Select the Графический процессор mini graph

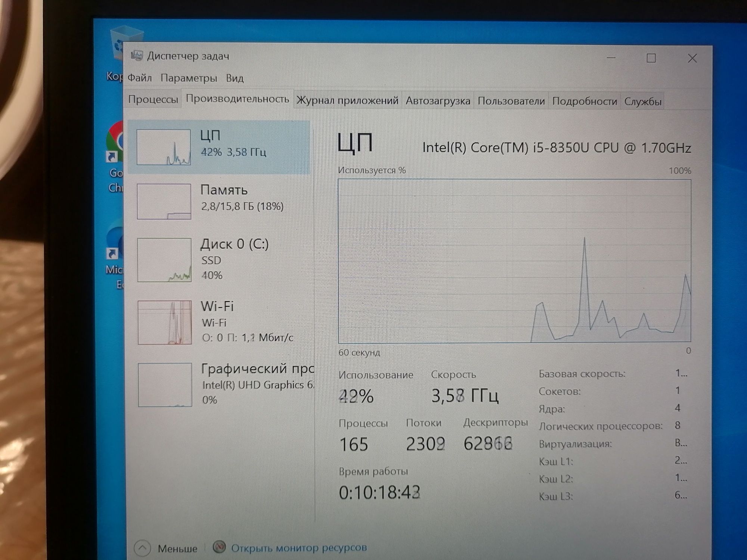[165, 385]
